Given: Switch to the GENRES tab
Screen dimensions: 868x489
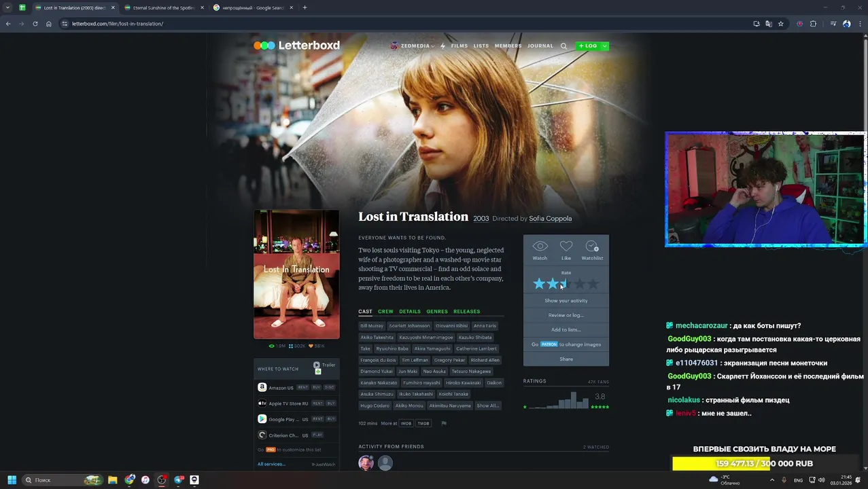Looking at the screenshot, I should [x=437, y=311].
